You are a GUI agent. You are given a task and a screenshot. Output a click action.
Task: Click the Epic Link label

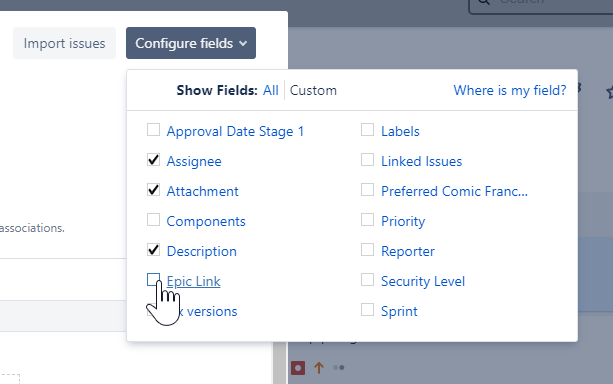coord(194,282)
